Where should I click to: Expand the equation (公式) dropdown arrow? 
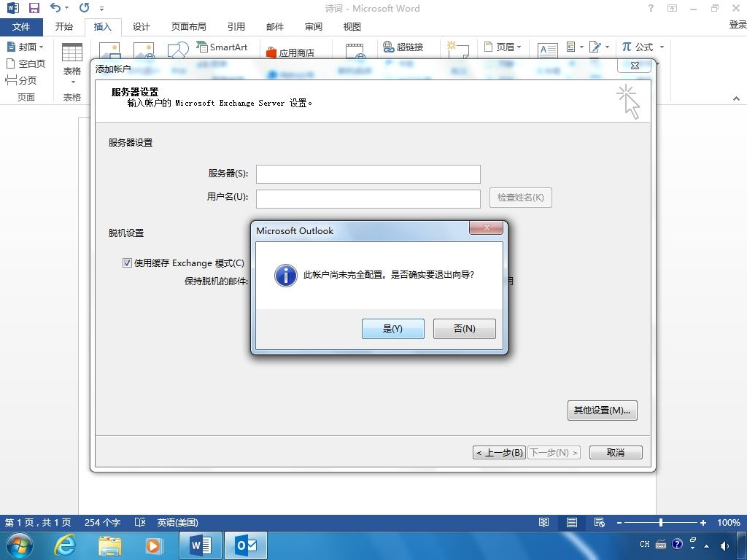click(x=662, y=47)
